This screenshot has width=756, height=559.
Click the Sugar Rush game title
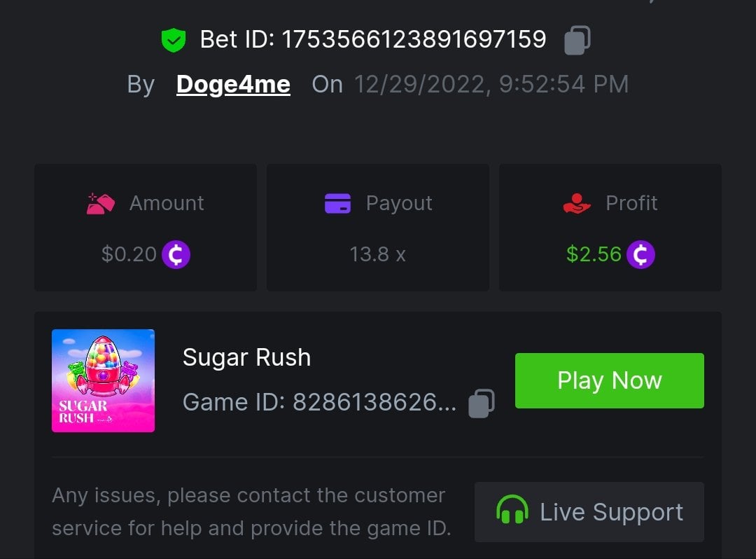tap(246, 357)
